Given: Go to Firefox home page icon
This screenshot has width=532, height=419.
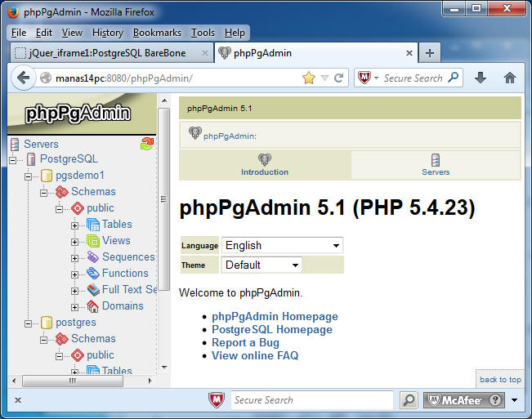Looking at the screenshot, I should (x=510, y=78).
